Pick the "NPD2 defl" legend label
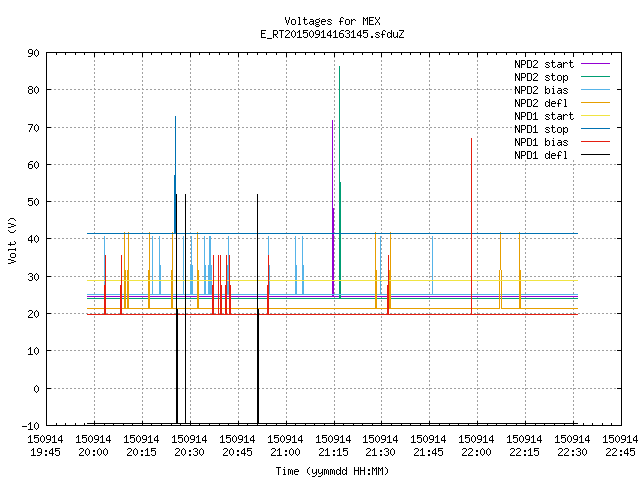Viewport: 640px width, 480px height. click(541, 103)
